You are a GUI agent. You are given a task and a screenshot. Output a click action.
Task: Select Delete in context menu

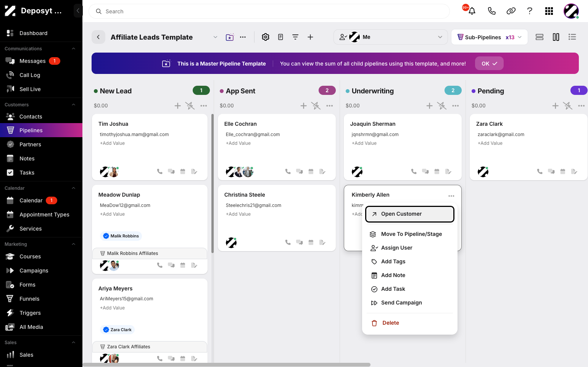pos(410,323)
